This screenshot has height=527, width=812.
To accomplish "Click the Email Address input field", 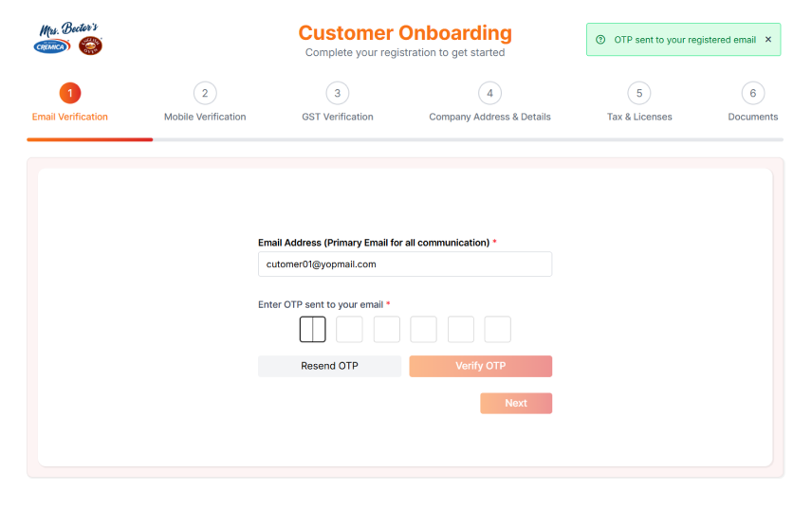I will point(404,264).
